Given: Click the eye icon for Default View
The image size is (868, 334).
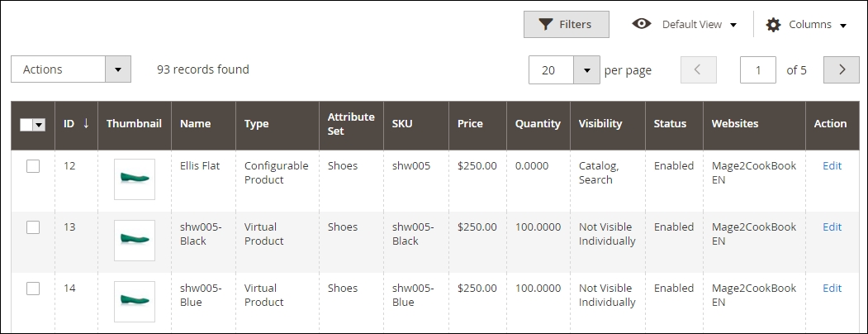Looking at the screenshot, I should (x=642, y=24).
